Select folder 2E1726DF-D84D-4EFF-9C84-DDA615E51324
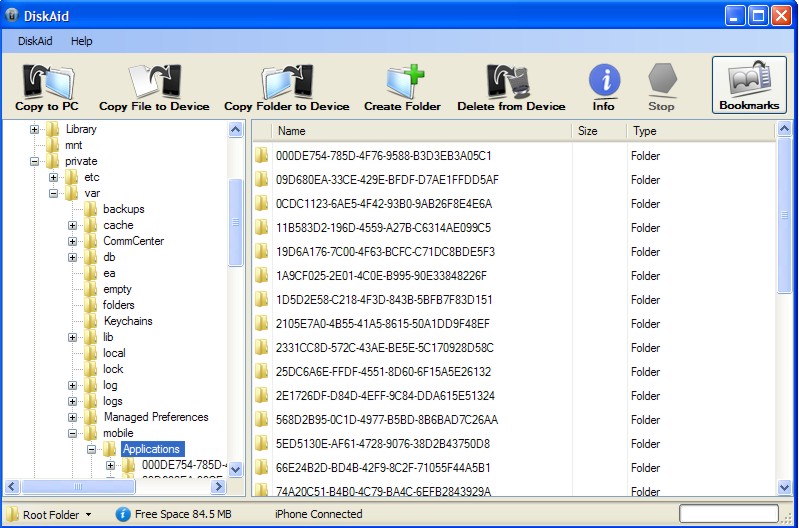 point(385,395)
